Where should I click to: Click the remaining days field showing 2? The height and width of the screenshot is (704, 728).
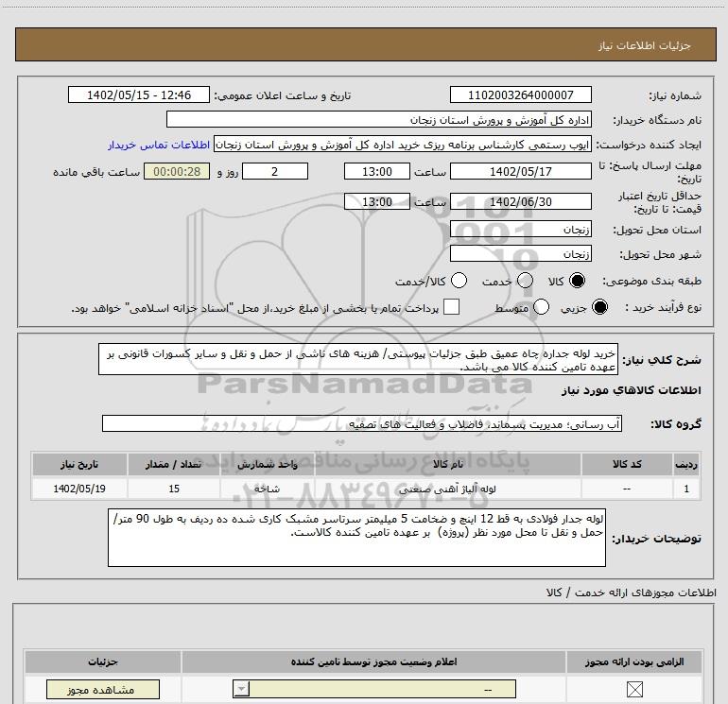pos(275,171)
